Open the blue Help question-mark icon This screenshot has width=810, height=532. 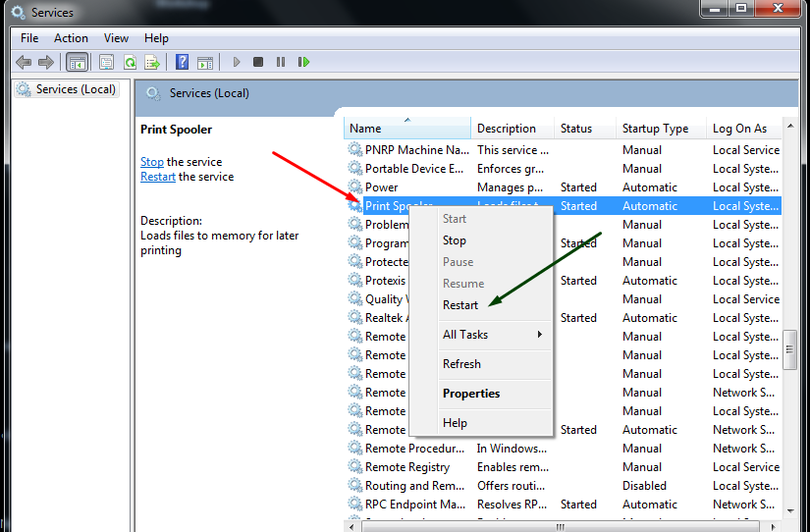click(x=182, y=62)
